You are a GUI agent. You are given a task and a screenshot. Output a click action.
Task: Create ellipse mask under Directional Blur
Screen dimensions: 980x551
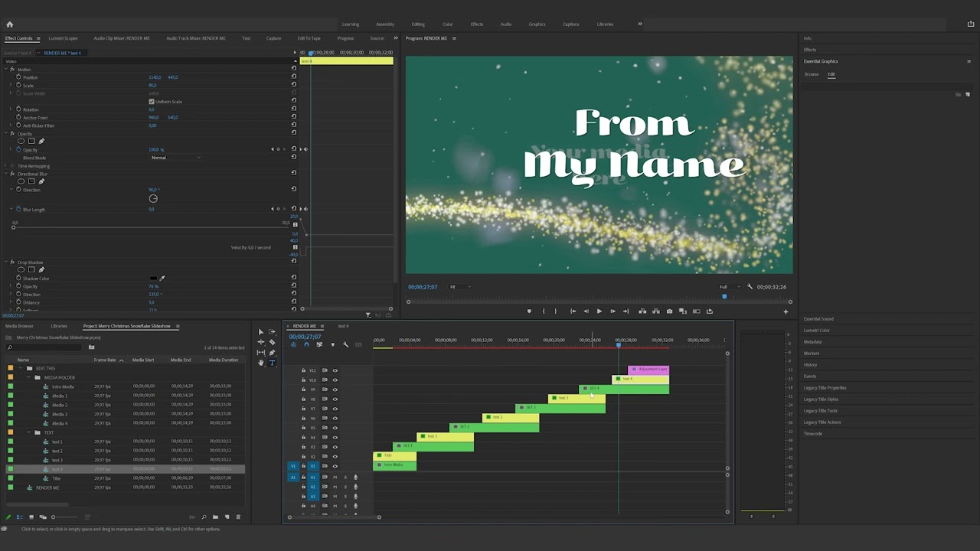[x=21, y=181]
